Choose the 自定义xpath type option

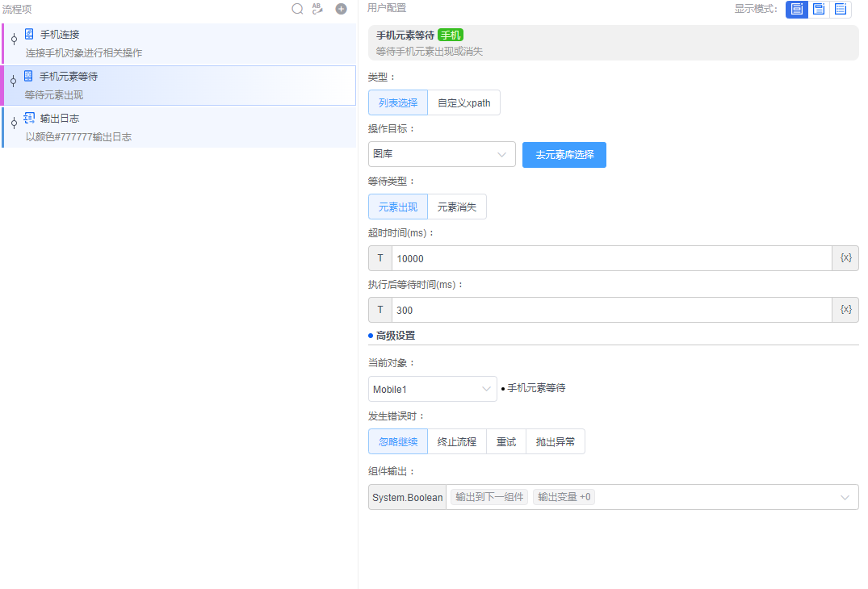pyautogui.click(x=463, y=103)
